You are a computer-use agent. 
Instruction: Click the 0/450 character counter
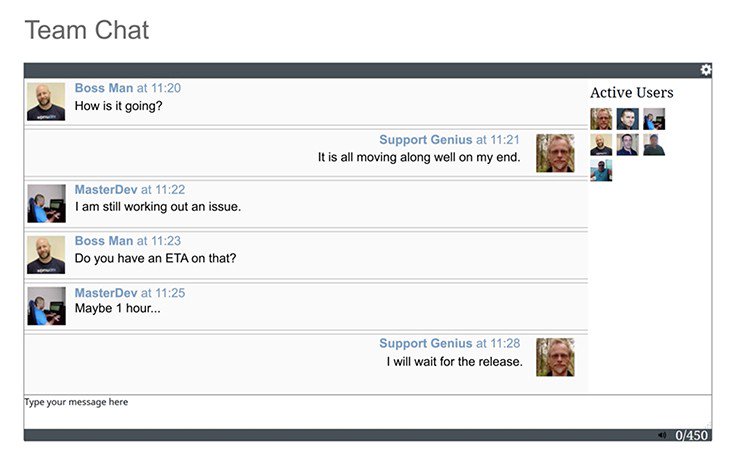691,435
